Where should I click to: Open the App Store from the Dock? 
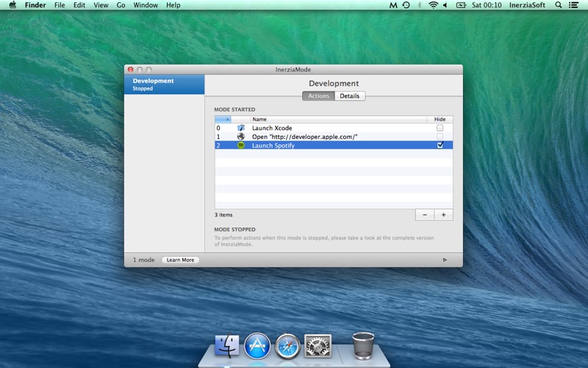(257, 346)
